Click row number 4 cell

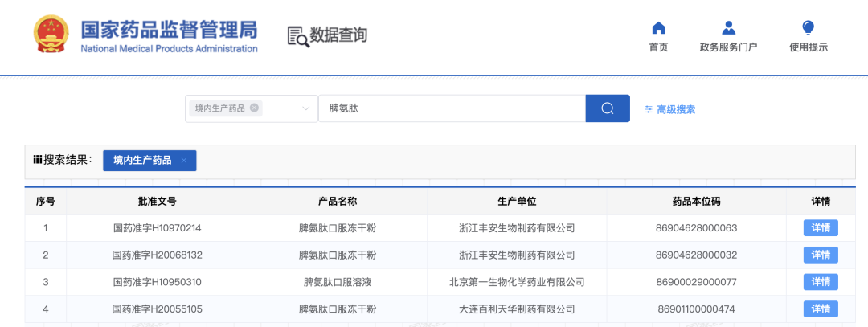coord(45,309)
